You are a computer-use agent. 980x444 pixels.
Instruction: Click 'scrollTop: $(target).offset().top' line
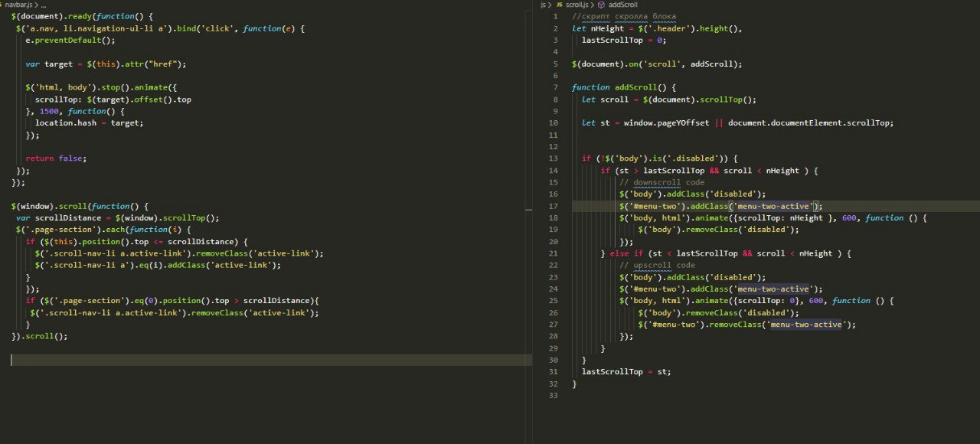click(x=113, y=100)
